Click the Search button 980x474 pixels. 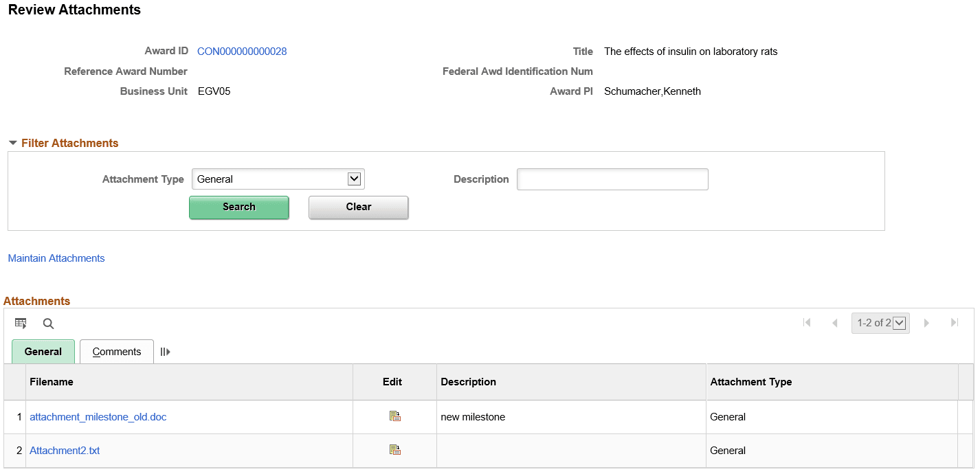tap(238, 207)
